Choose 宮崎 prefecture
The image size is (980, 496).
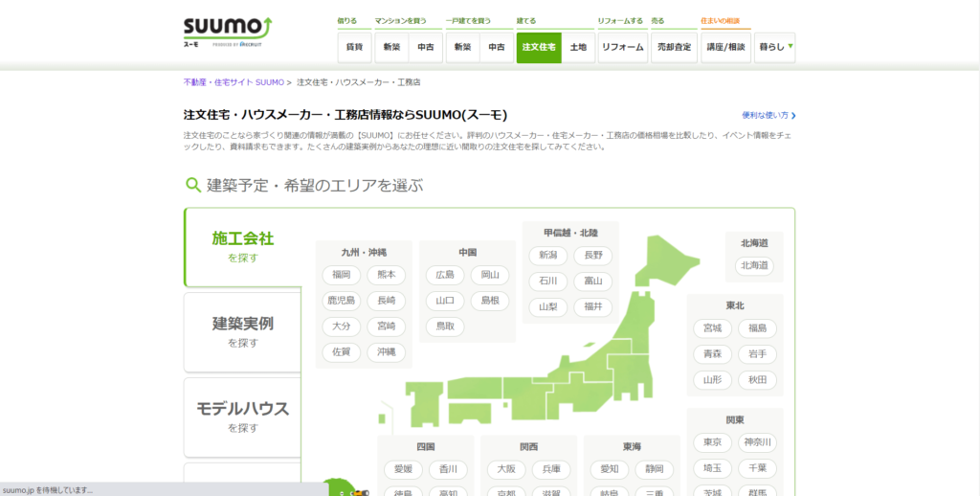pos(387,327)
